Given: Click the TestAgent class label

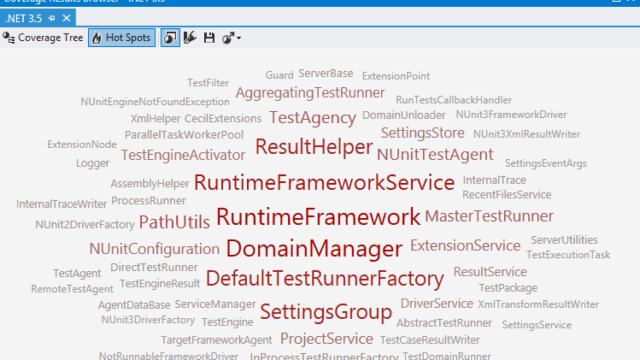Looking at the screenshot, I should pyautogui.click(x=77, y=273).
